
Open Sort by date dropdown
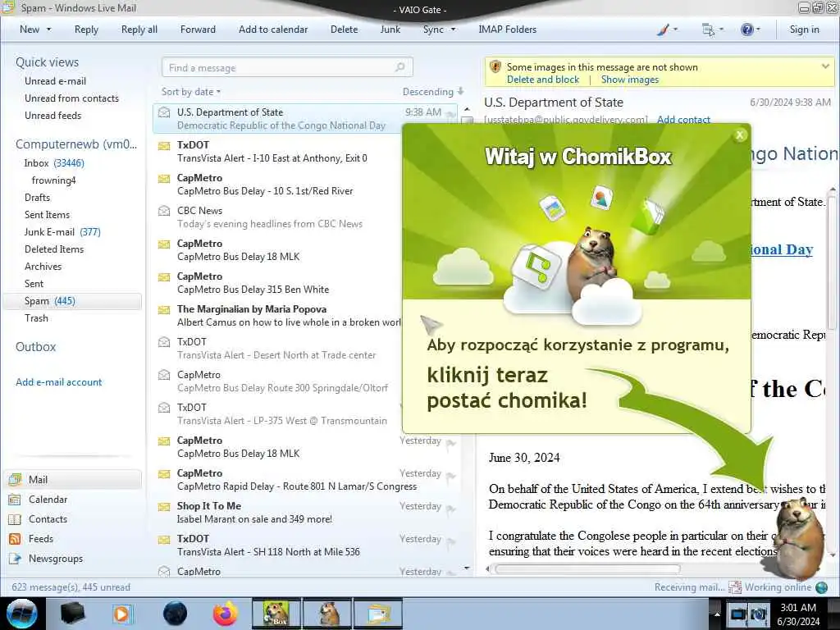(x=190, y=92)
